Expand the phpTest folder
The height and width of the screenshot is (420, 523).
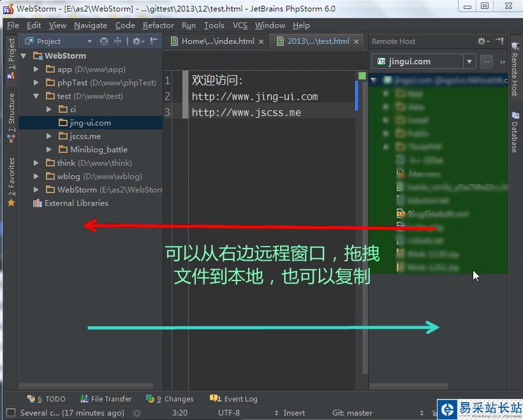(x=36, y=83)
